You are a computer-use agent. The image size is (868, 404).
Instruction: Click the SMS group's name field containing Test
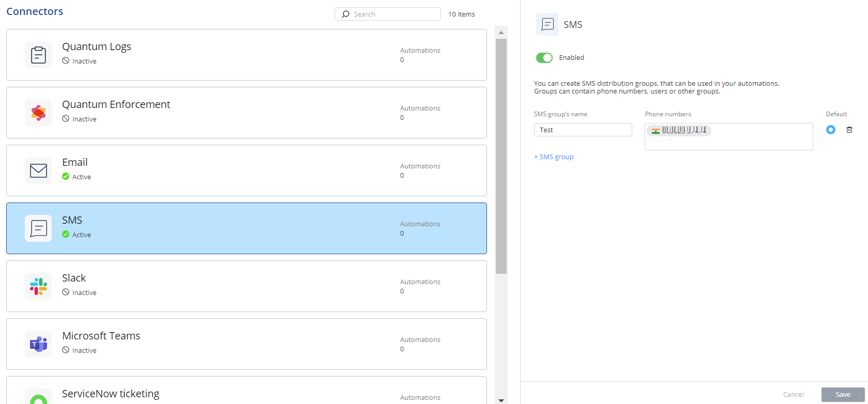tap(583, 130)
